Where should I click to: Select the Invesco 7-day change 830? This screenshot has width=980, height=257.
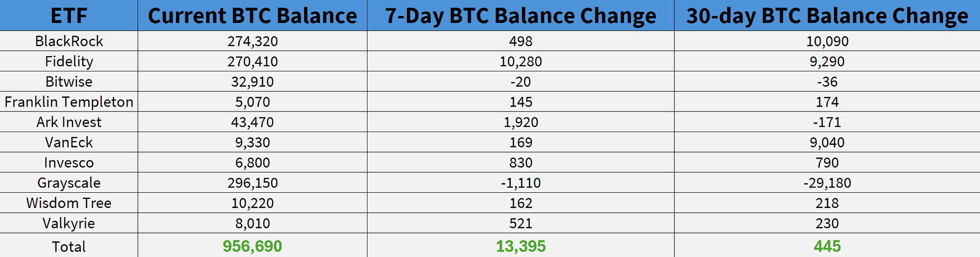[x=521, y=163]
